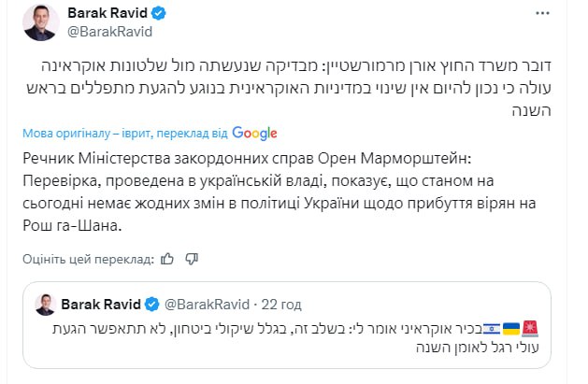588x384 pixels.
Task: Click the red siren emoji in the quoted tweet
Action: click(531, 328)
